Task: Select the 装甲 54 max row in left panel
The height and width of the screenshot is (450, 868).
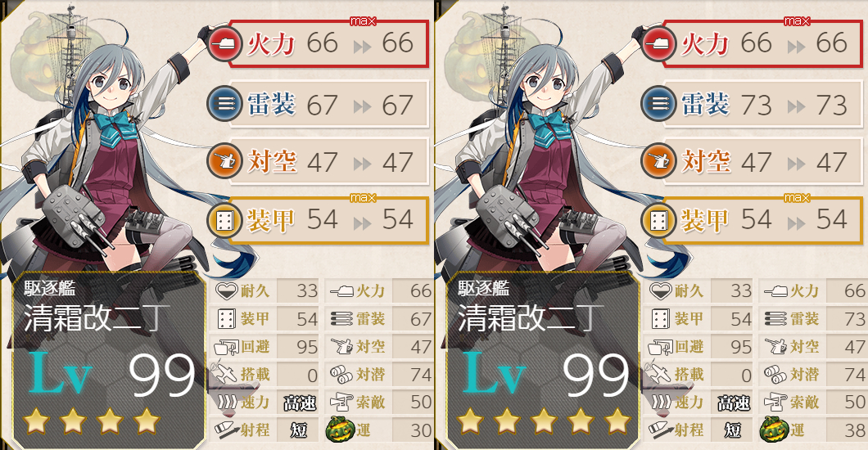Action: click(329, 221)
